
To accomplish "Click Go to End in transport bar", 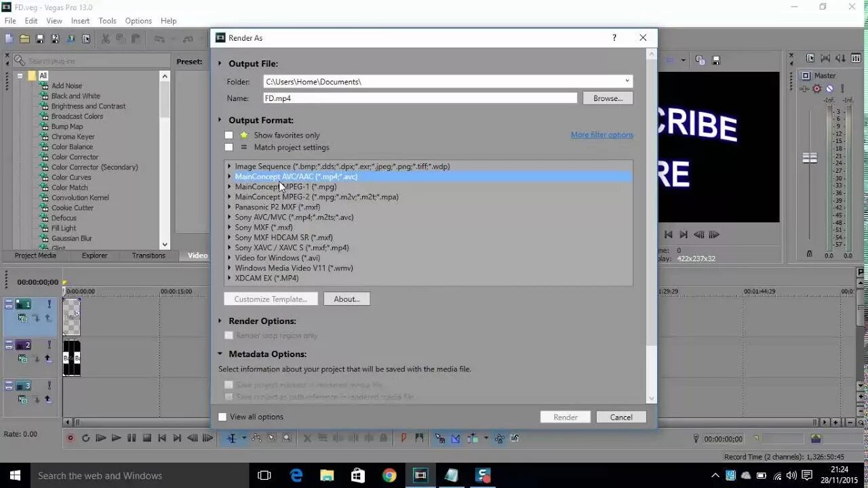I will pos(177,439).
